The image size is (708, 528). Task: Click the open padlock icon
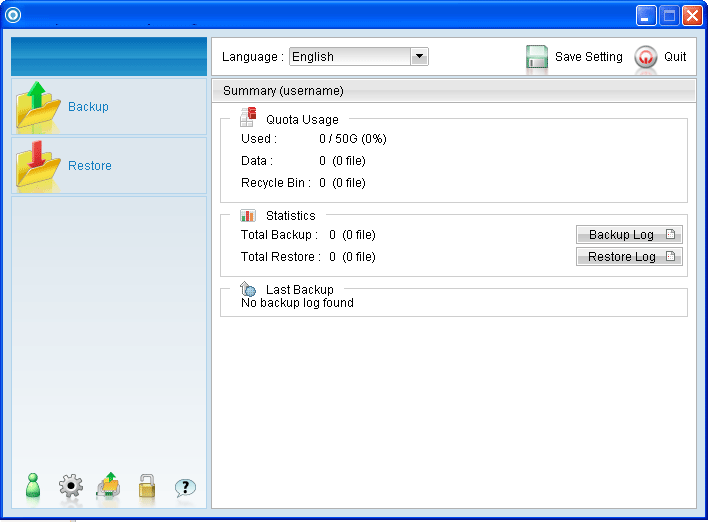tap(147, 487)
